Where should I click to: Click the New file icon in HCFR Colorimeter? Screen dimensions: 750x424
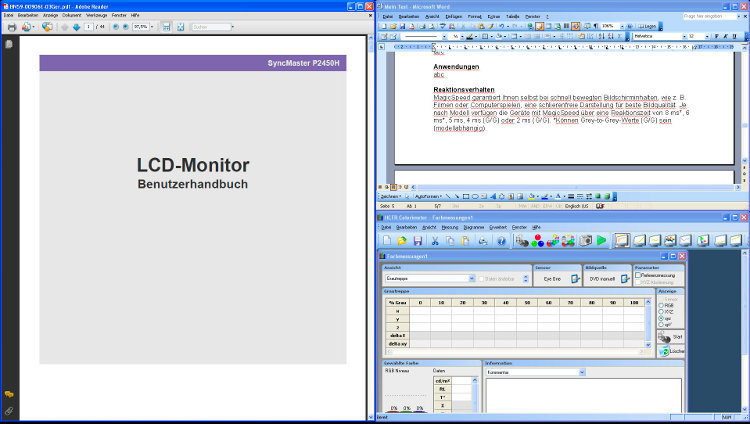(x=387, y=241)
